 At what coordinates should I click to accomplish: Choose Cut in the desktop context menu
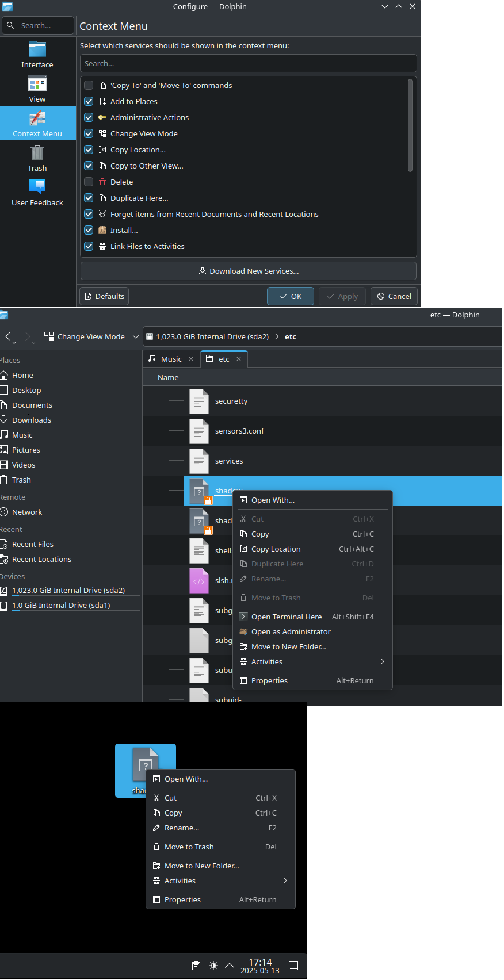(x=220, y=798)
